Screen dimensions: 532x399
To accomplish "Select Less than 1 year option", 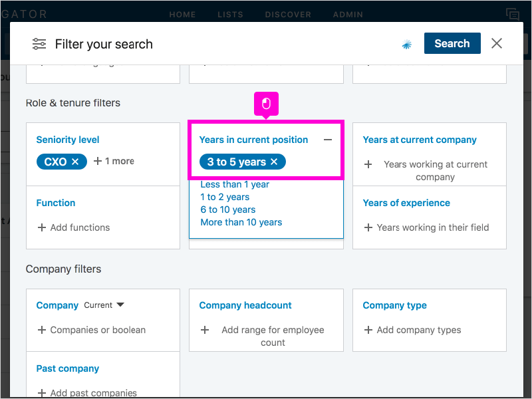I will (x=235, y=185).
